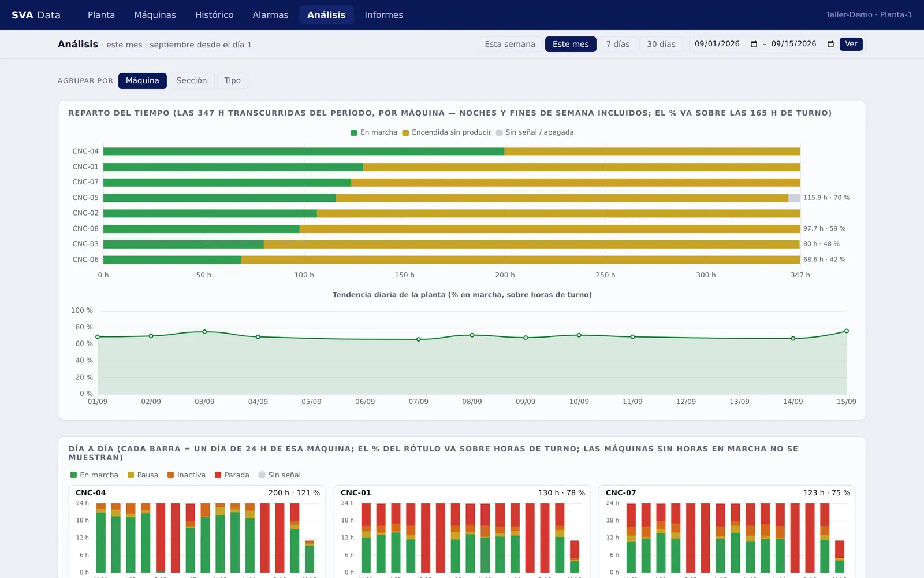924x578 pixels.
Task: Click the CNC-06 value 68.6 h · 42 %
Action: click(x=824, y=260)
